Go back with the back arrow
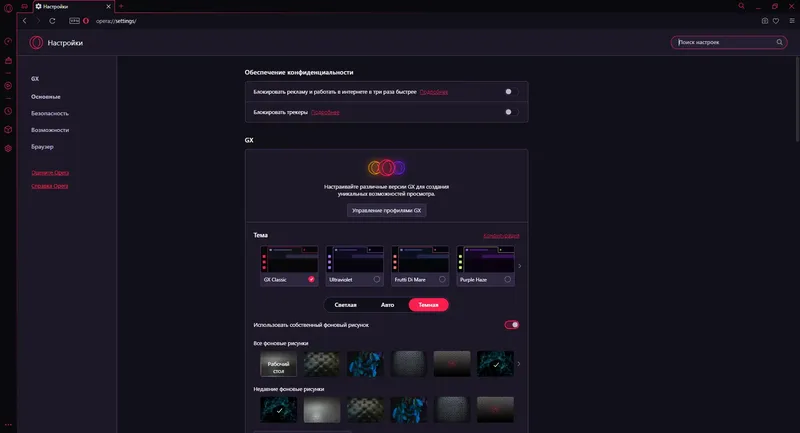The image size is (800, 433). 24,21
